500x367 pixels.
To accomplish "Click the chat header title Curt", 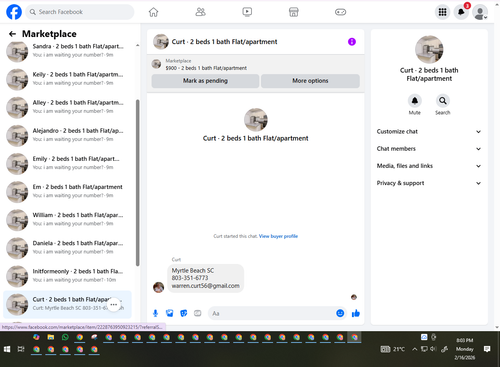I will click(x=224, y=42).
